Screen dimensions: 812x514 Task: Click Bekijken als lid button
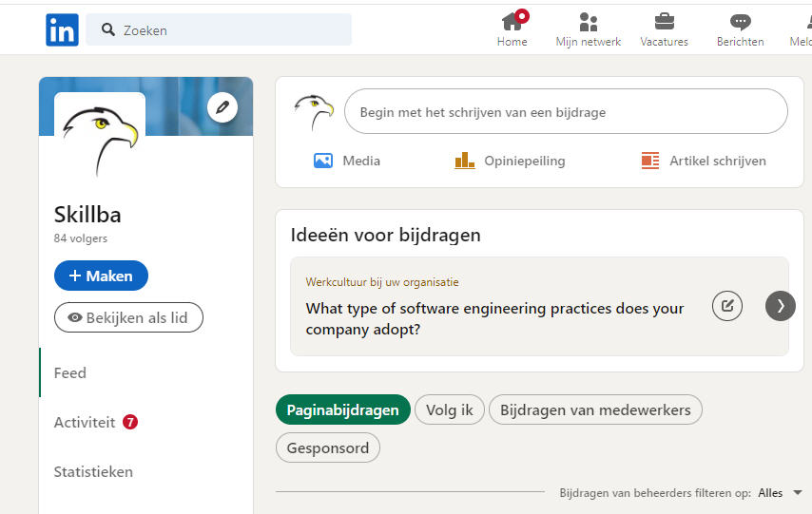pyautogui.click(x=129, y=318)
